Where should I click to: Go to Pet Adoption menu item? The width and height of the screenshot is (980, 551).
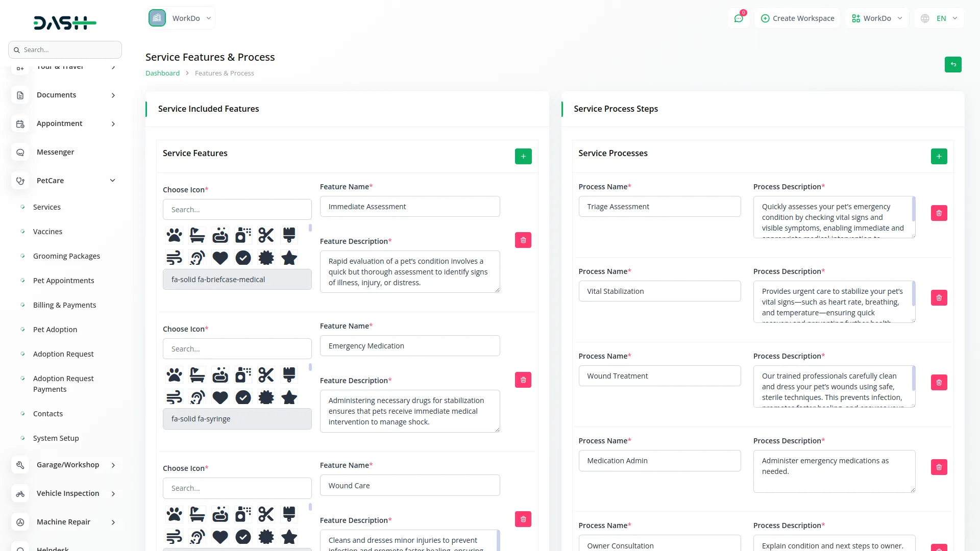click(x=55, y=330)
